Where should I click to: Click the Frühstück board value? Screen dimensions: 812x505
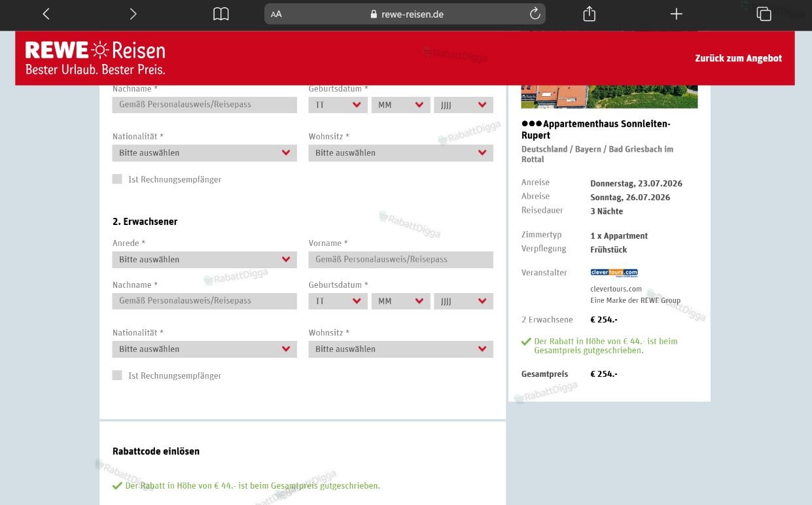point(609,250)
